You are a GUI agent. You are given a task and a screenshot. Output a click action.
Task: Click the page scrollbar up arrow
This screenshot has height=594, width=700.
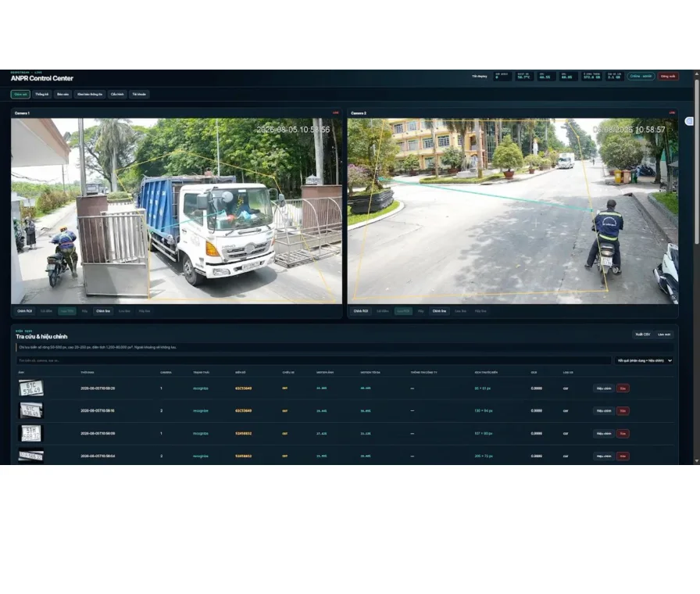(697, 73)
